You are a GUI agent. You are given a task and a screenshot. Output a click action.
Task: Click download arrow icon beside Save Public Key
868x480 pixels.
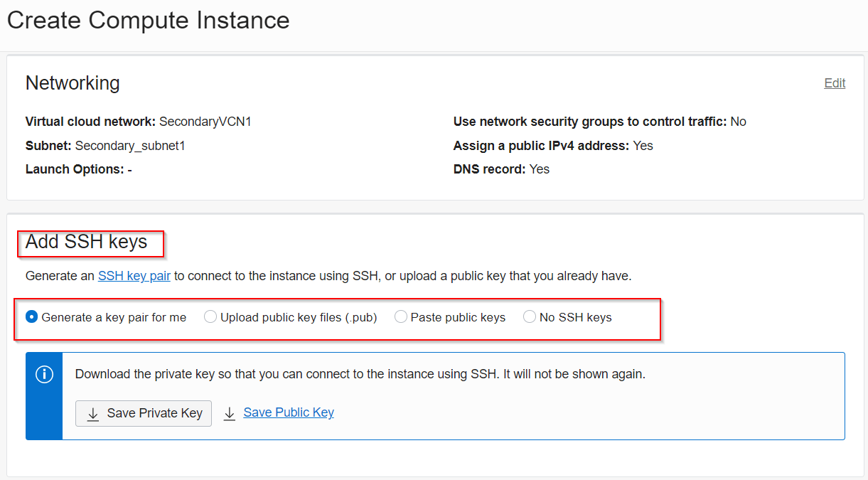[230, 414]
